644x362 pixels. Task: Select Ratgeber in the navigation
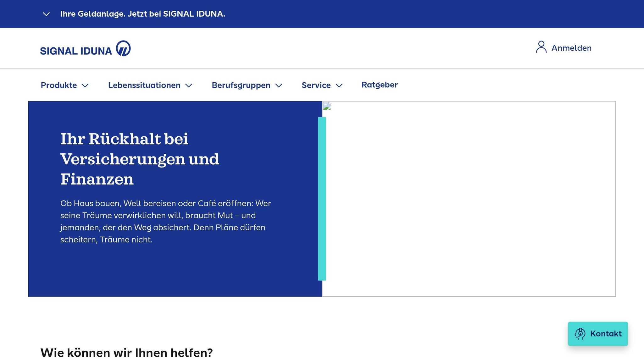(x=379, y=85)
